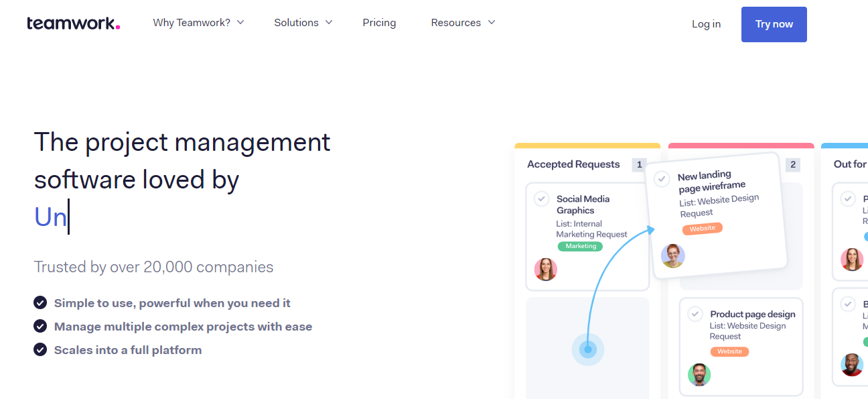Screen dimensions: 868x399
Task: Click the Website tag on New landing page wireframe
Action: pyautogui.click(x=703, y=229)
